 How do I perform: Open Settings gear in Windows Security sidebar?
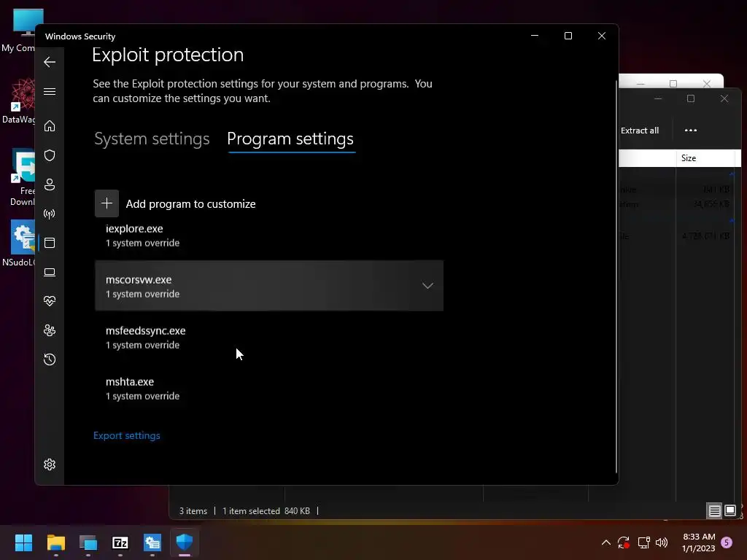pos(50,464)
